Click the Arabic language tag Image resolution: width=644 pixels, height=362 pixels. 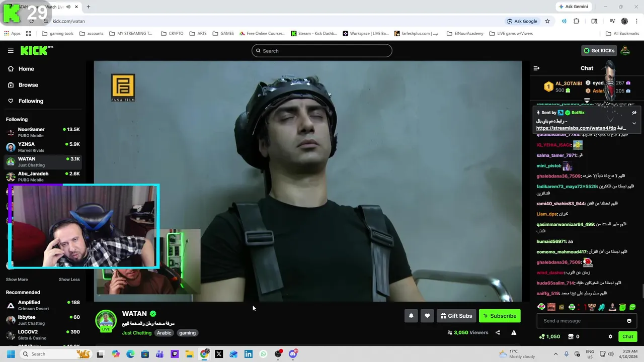[x=164, y=333]
